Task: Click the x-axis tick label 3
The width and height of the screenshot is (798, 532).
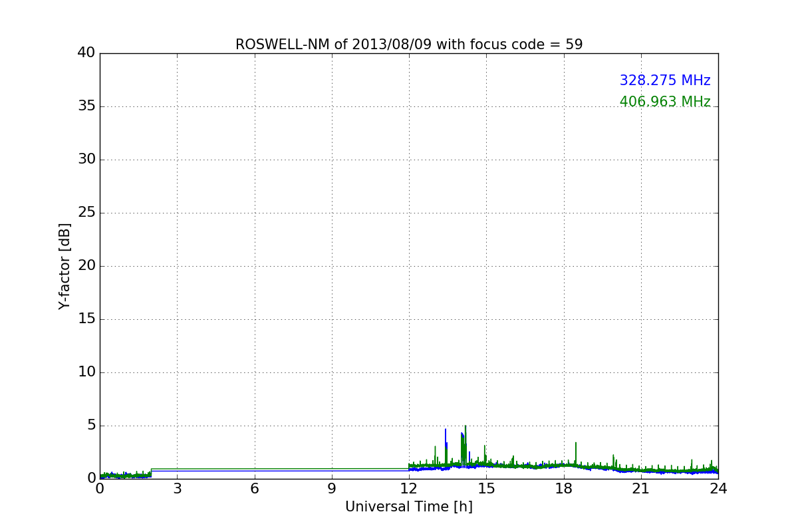Action: [177, 488]
